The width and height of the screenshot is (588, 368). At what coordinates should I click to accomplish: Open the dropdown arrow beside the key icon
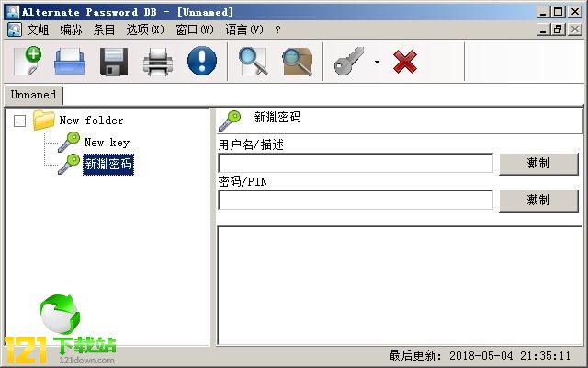pos(377,62)
